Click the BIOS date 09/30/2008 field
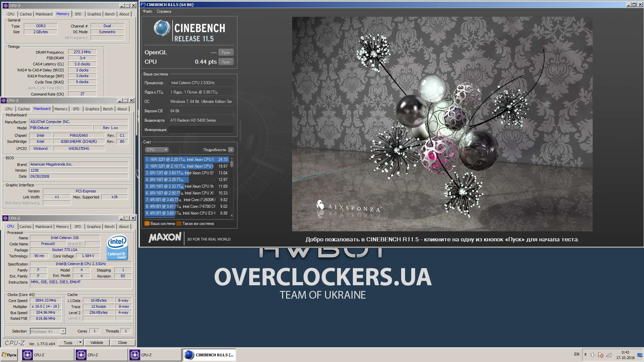 tap(79, 176)
